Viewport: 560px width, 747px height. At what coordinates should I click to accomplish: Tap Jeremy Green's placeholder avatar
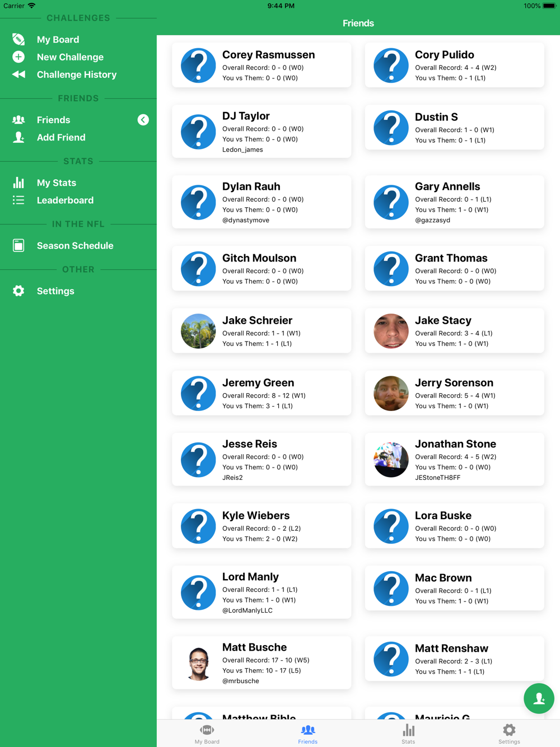coord(198,393)
